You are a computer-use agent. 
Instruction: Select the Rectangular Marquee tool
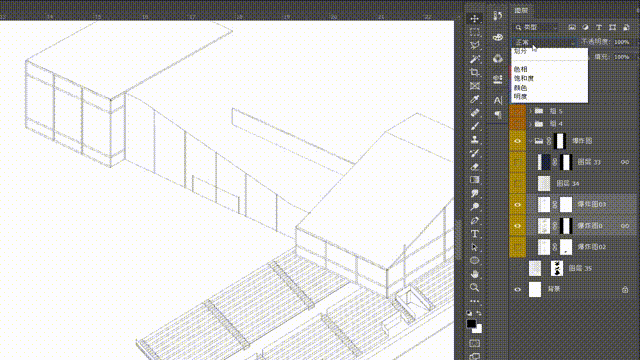click(x=474, y=32)
